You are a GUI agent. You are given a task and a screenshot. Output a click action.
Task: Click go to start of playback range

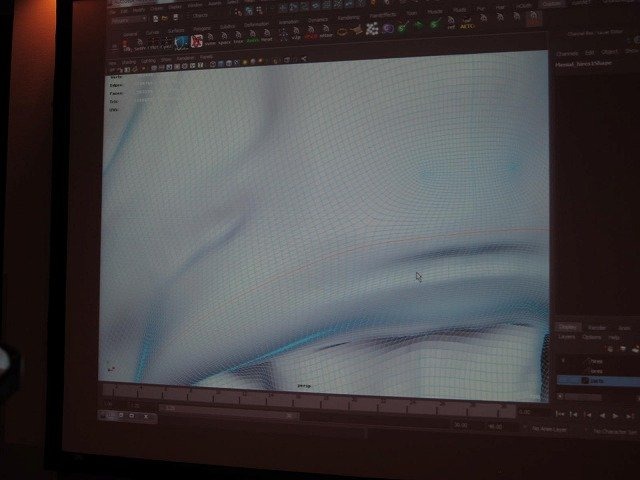pos(560,414)
